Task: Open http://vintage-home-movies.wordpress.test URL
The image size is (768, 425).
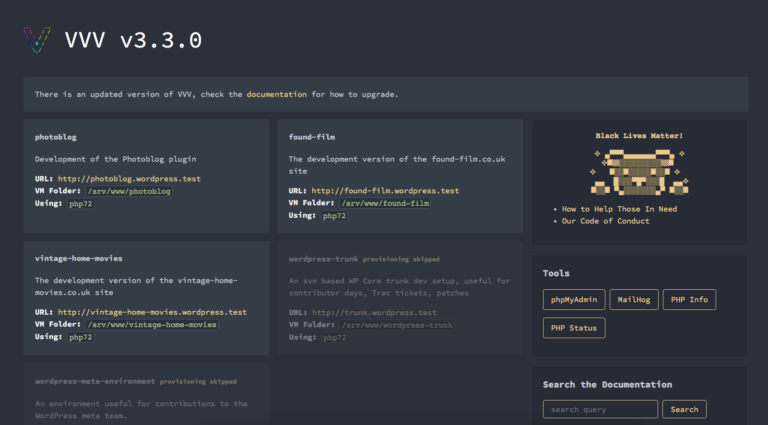Action: (152, 312)
